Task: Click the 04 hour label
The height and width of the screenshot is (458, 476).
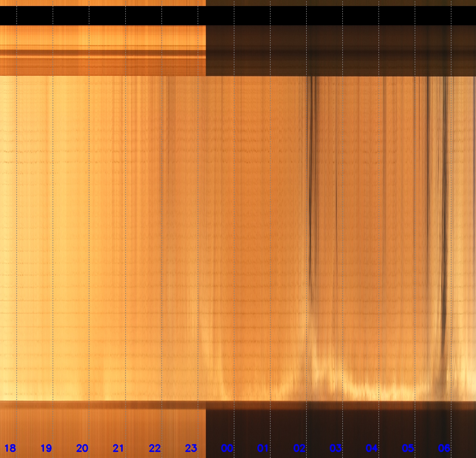Action: [x=372, y=448]
